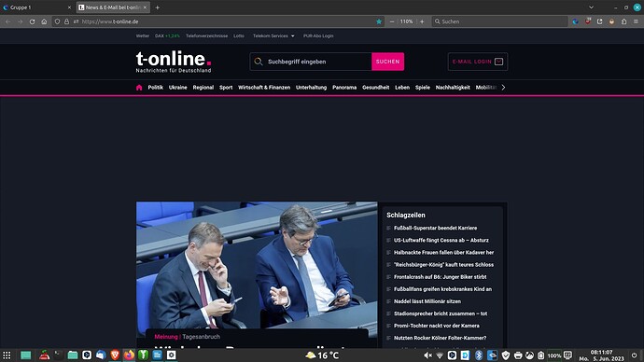This screenshot has width=644, height=362.
Task: Open the tan extension icon beside the puzzle icon
Action: click(x=611, y=21)
